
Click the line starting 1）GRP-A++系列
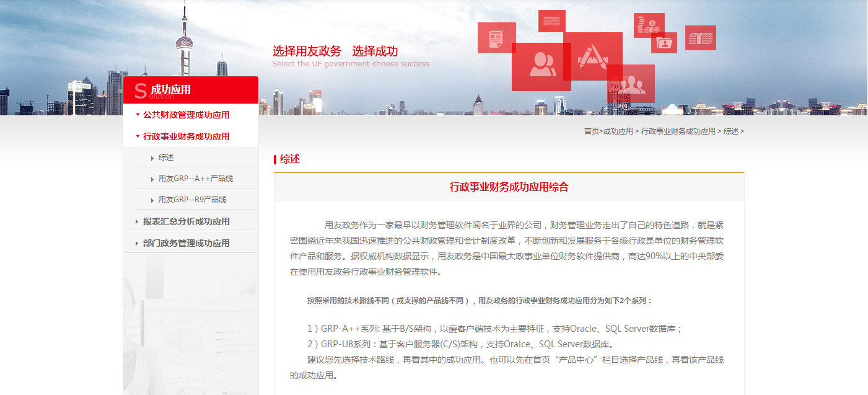click(x=494, y=329)
